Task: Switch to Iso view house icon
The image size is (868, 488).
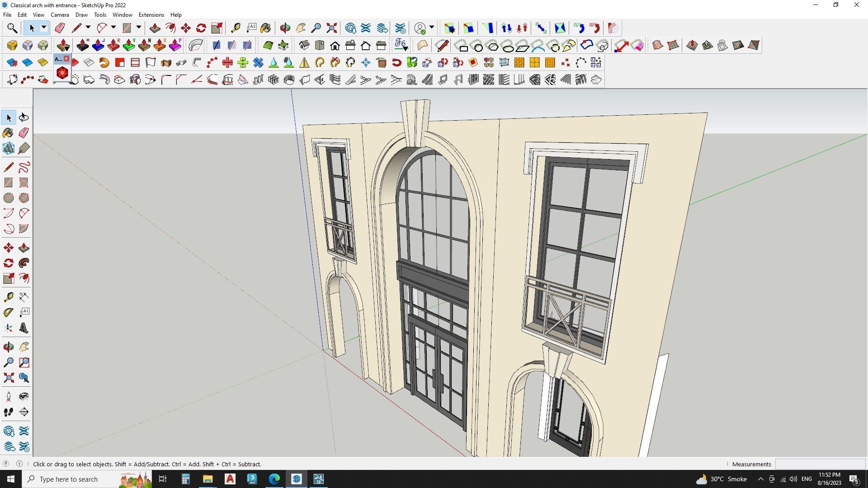Action: coord(304,45)
